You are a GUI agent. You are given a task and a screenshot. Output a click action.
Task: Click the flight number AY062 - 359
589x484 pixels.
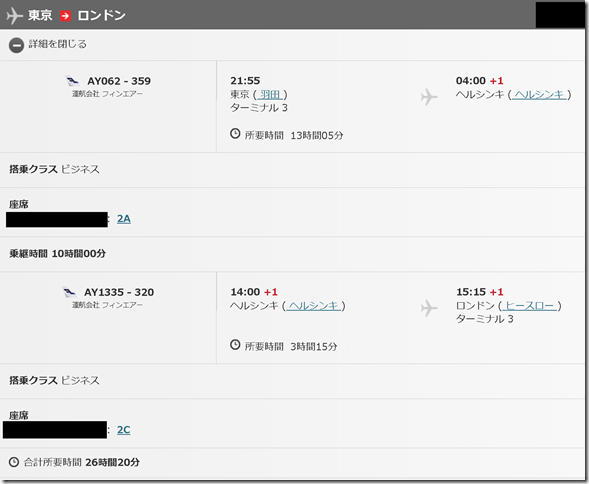click(119, 81)
